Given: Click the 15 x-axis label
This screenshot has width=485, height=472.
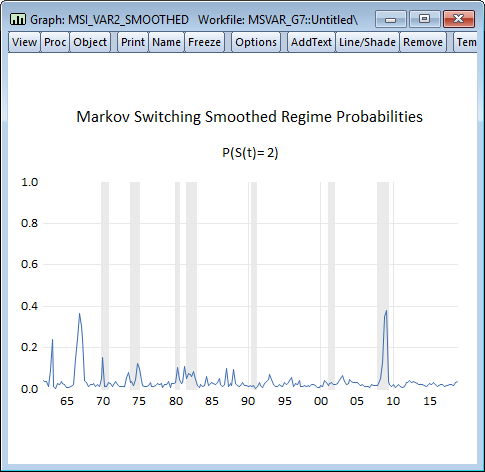Looking at the screenshot, I should pyautogui.click(x=430, y=401).
